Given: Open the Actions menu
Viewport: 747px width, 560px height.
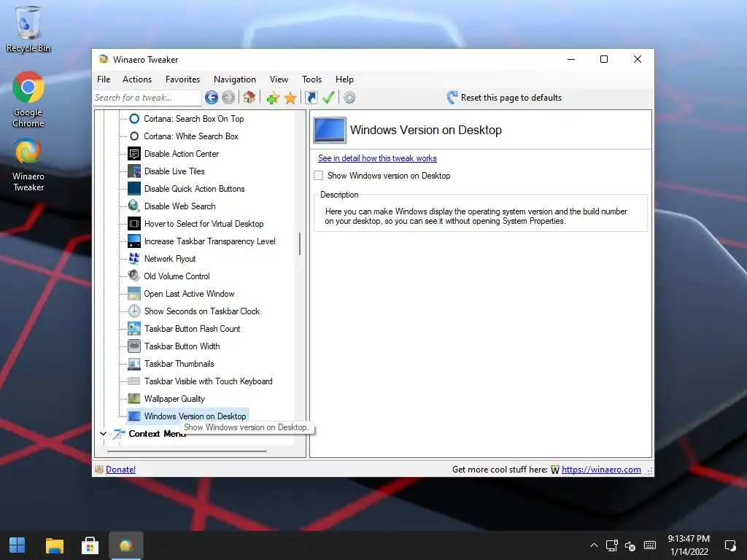Looking at the screenshot, I should click(x=137, y=79).
